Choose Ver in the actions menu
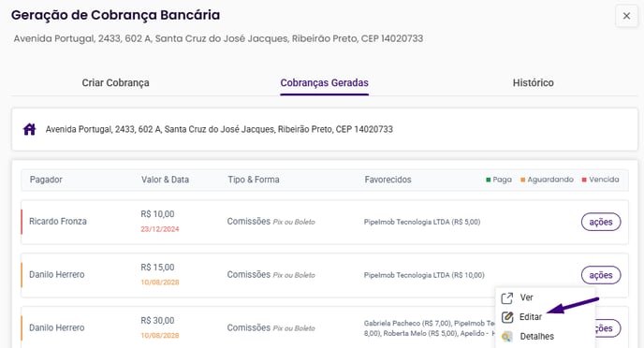 tap(526, 297)
